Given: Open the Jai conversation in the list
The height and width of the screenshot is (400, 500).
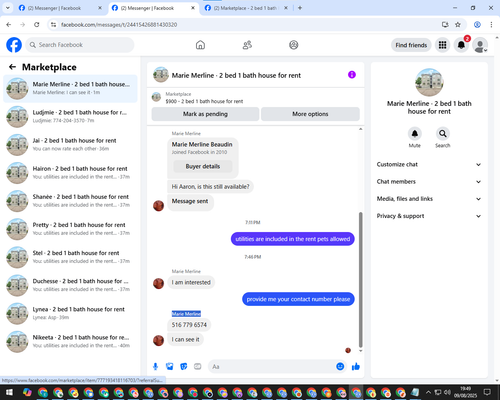Looking at the screenshot, I should point(70,145).
